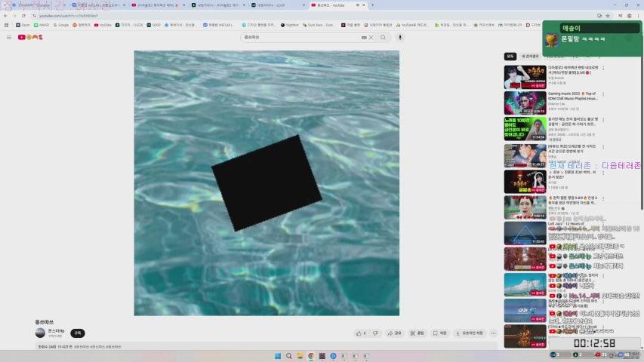The height and width of the screenshot is (362, 644).
Task: Click the Share button
Action: (394, 333)
